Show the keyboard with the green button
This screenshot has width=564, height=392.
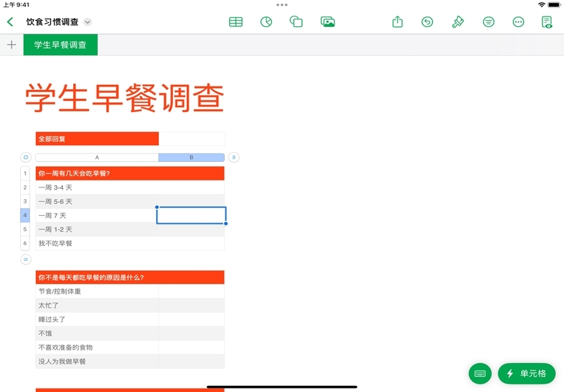pos(480,373)
